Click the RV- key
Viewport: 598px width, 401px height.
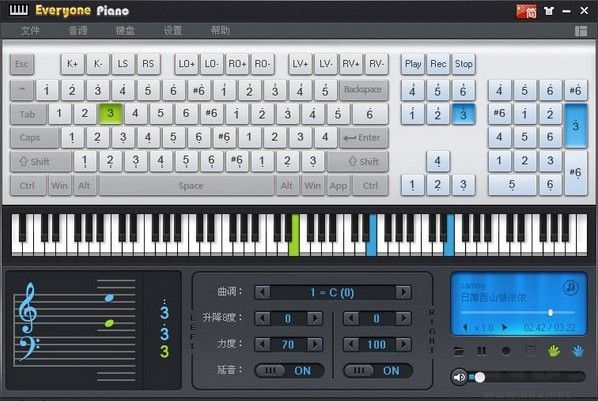click(x=376, y=64)
